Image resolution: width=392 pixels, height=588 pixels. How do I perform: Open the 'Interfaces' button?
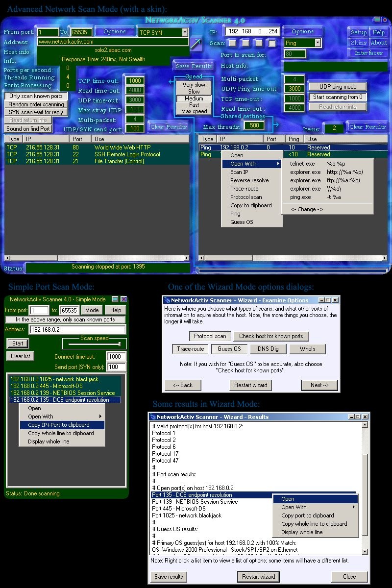[369, 53]
